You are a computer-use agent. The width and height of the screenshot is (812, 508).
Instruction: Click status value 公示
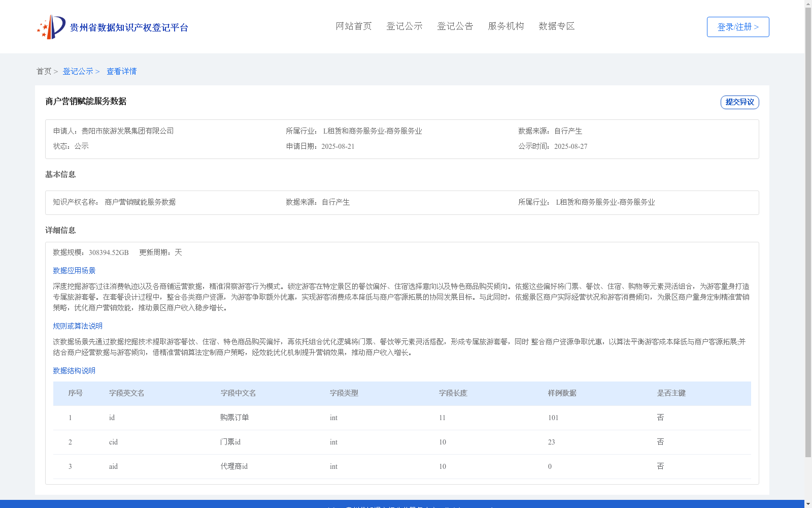pos(82,146)
